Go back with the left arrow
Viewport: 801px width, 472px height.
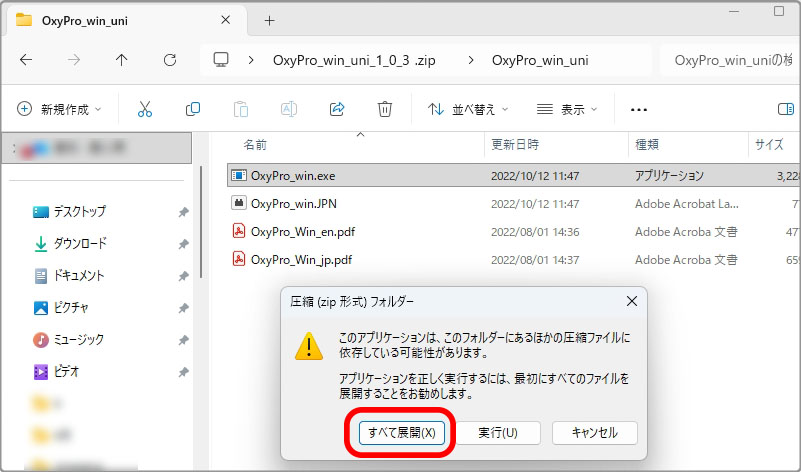26,60
